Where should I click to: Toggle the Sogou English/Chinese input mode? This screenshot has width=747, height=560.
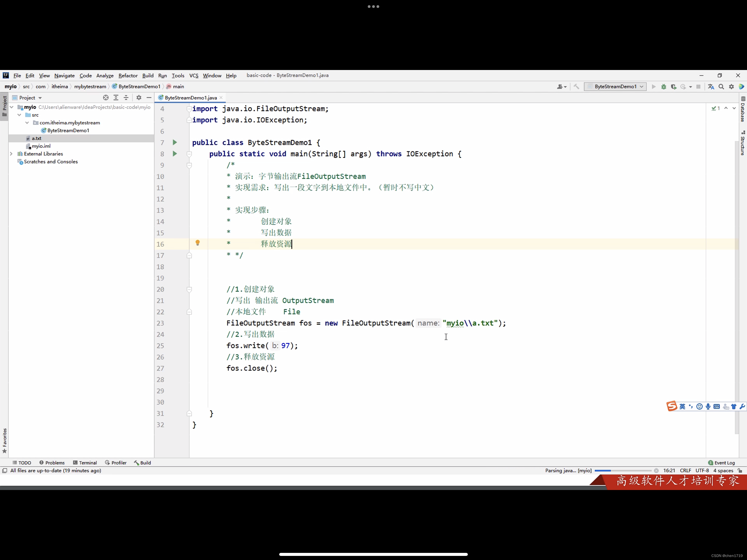click(x=682, y=406)
